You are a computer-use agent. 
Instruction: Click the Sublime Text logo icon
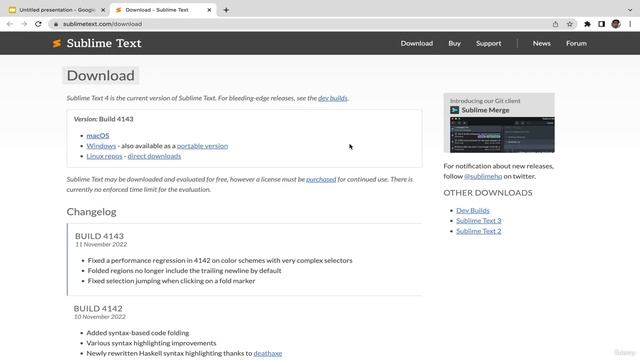[57, 43]
